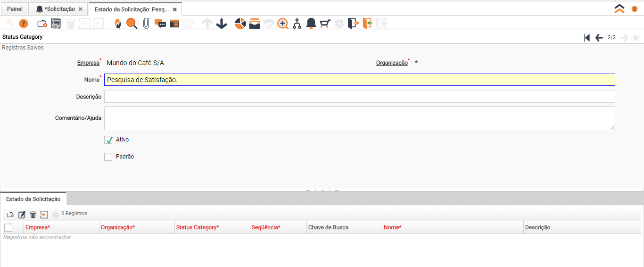Open the Chat speech bubble icon
The height and width of the screenshot is (267, 644).
pos(160,24)
